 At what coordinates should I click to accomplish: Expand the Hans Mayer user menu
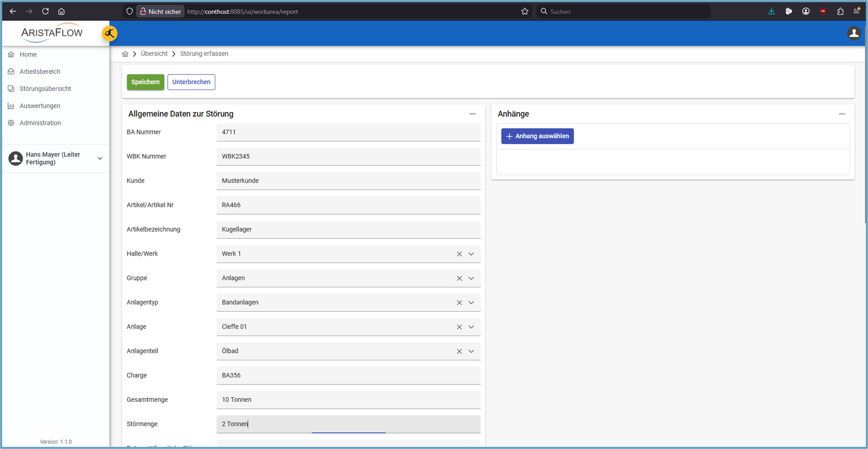click(x=100, y=158)
